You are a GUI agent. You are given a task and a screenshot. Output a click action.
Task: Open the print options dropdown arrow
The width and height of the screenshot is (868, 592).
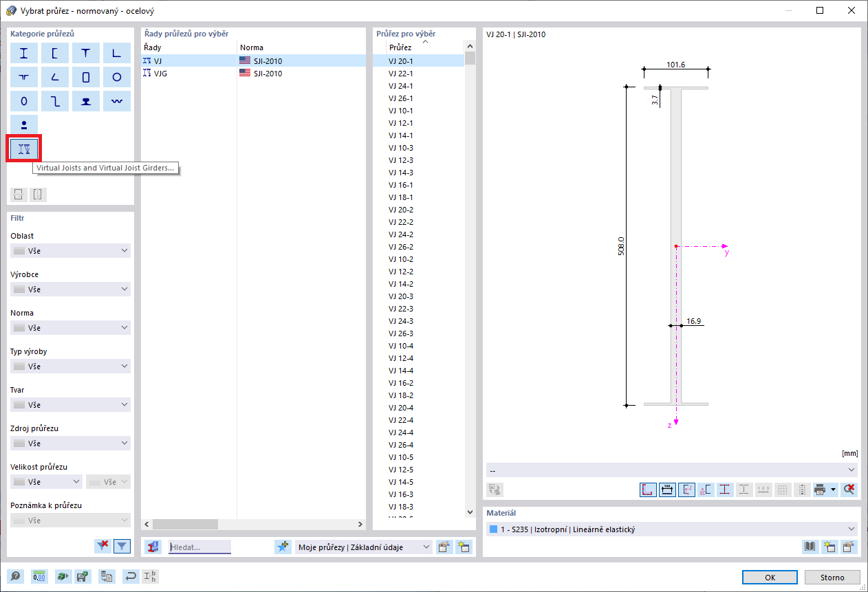point(834,490)
